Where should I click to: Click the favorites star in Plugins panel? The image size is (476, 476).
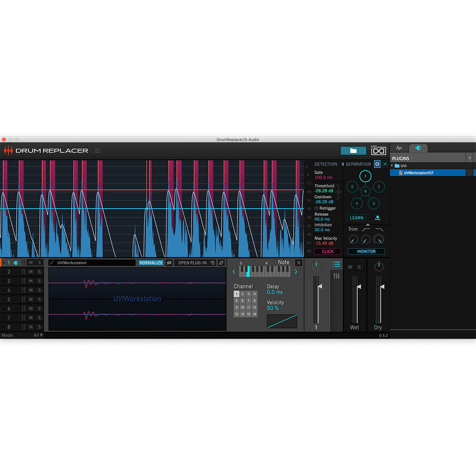469,158
